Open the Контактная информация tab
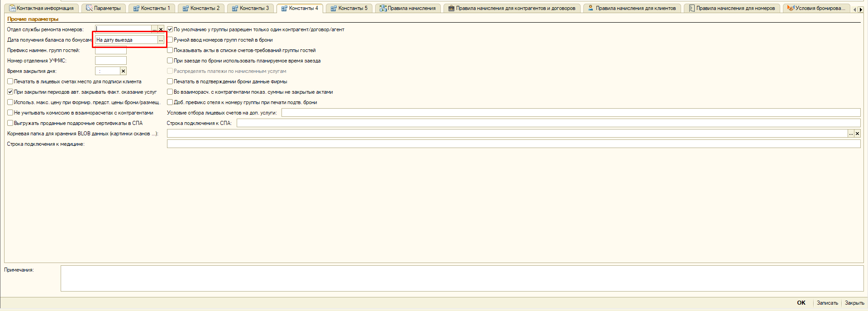 click(x=42, y=8)
